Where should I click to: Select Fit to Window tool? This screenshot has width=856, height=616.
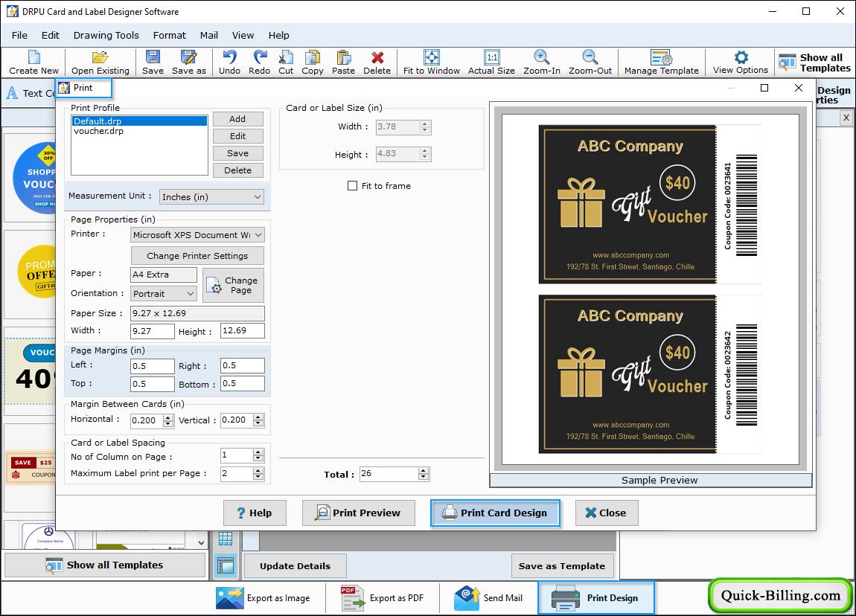(431, 62)
